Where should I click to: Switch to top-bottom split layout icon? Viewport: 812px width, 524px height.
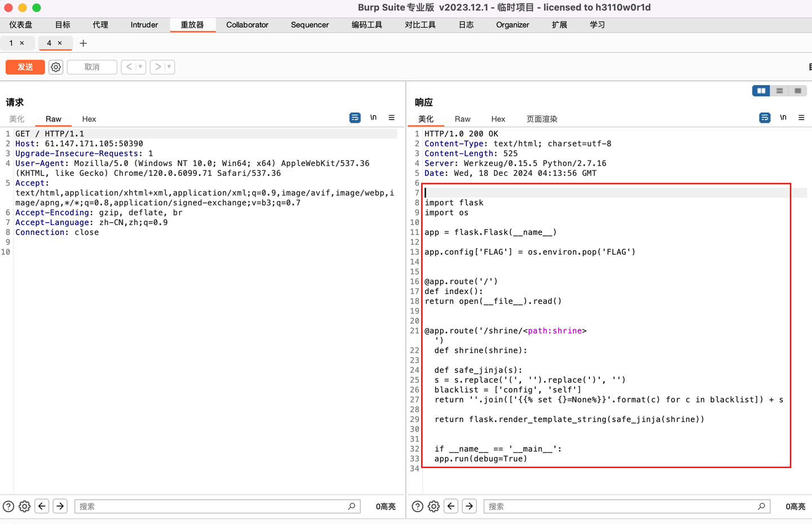point(779,91)
